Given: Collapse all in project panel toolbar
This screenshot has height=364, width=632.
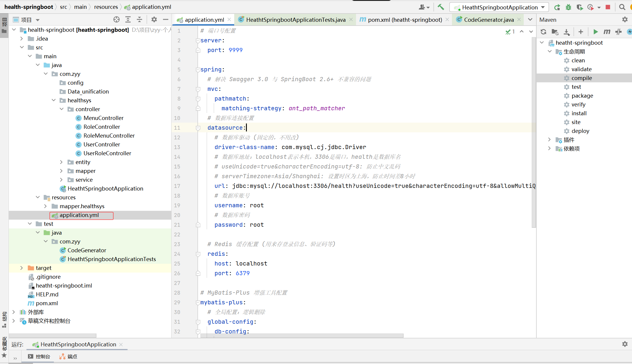Looking at the screenshot, I should 139,20.
